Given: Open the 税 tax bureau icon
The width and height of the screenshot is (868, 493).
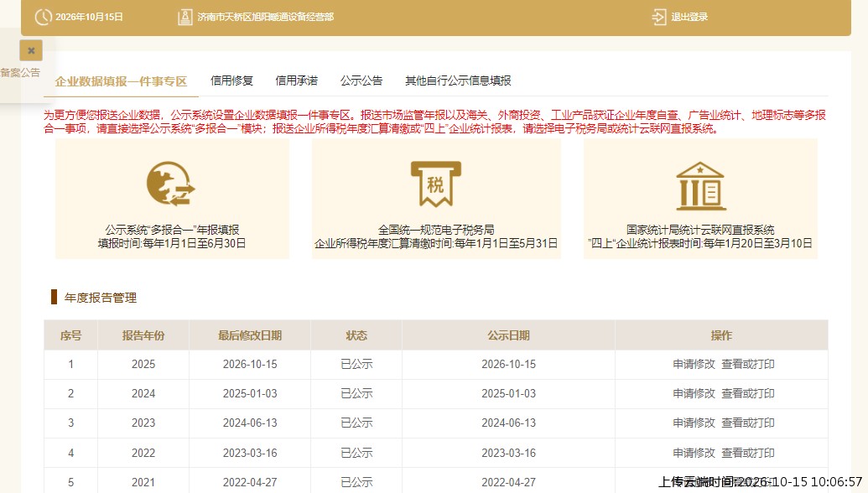Looking at the screenshot, I should coord(436,184).
